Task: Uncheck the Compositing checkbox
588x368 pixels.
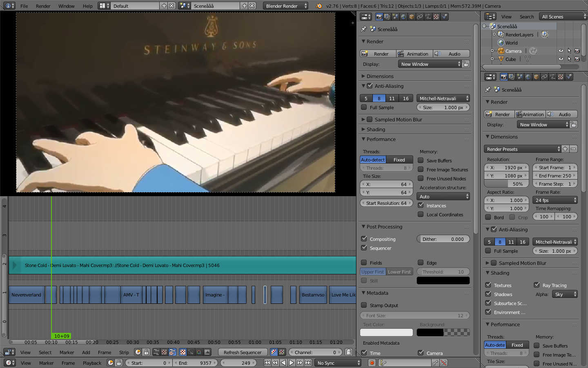Action: [364, 239]
